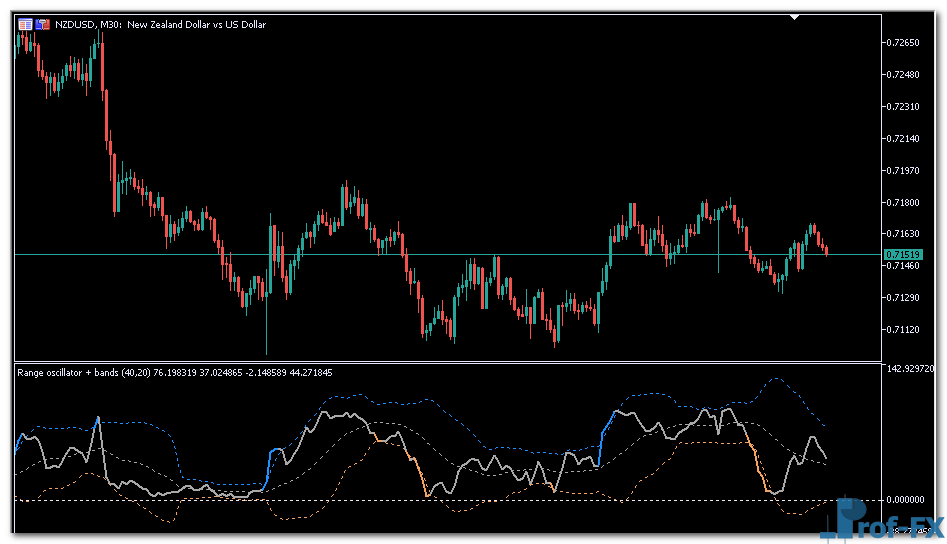Open the one-click trading panel icon

tap(42, 24)
